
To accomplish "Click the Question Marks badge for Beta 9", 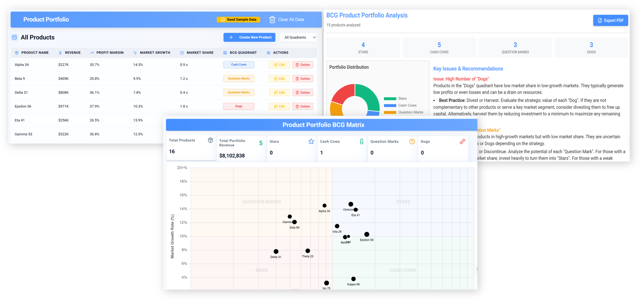I will click(x=238, y=79).
